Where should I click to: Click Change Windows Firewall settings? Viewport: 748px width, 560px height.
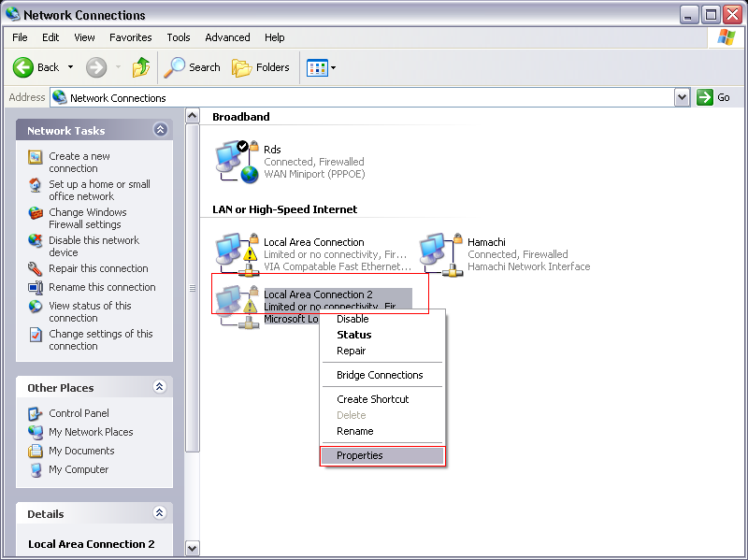pos(88,219)
